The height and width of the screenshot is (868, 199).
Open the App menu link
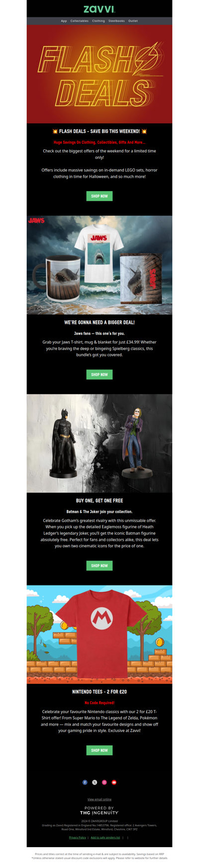(x=64, y=21)
